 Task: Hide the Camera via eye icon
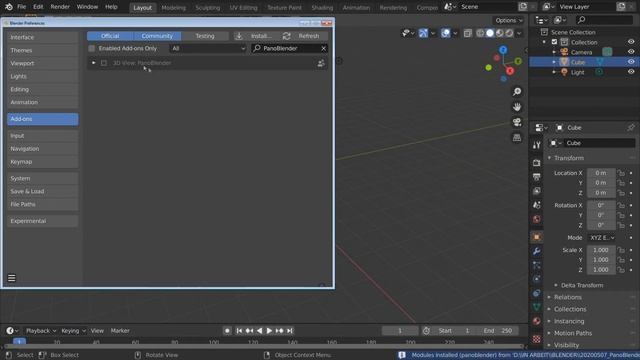point(631,52)
